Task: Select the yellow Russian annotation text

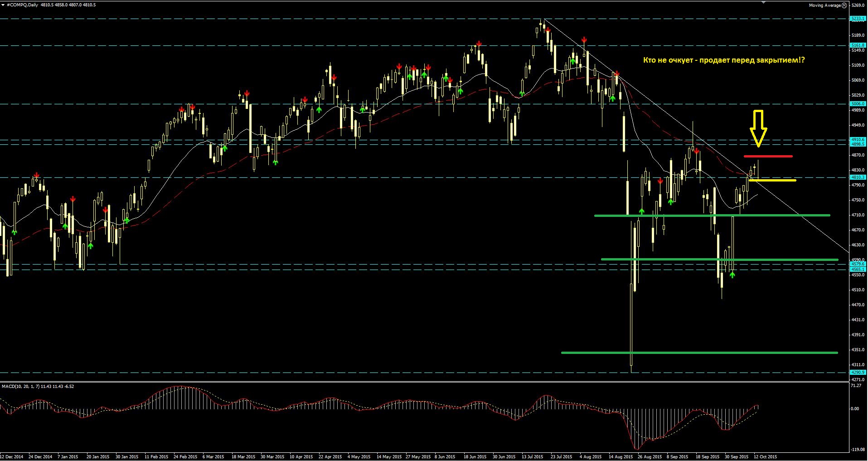Action: [724, 60]
